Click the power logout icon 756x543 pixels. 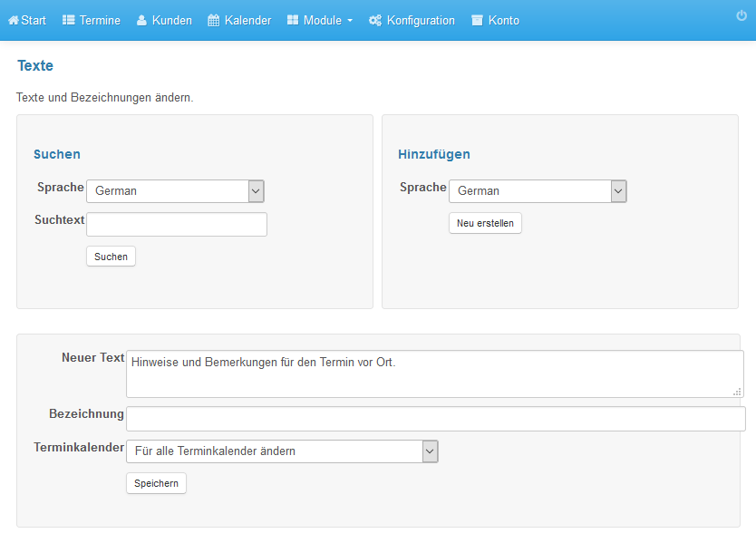click(741, 15)
